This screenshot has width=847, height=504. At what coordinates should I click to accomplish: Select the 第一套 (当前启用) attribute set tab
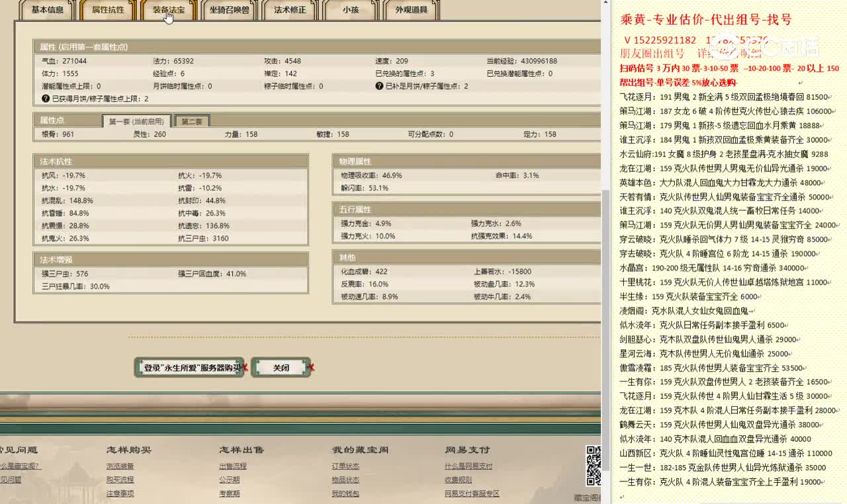coord(136,121)
